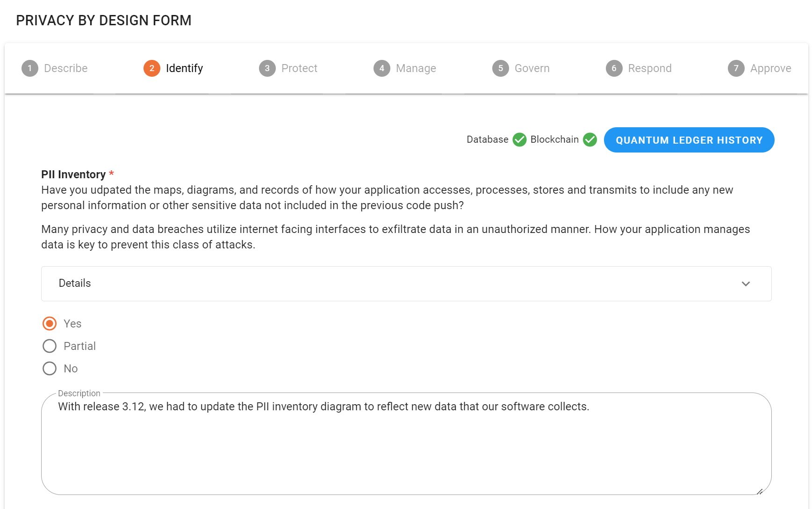Click the step 3 circle icon
Screen dimensions: 812x509
[267, 68]
